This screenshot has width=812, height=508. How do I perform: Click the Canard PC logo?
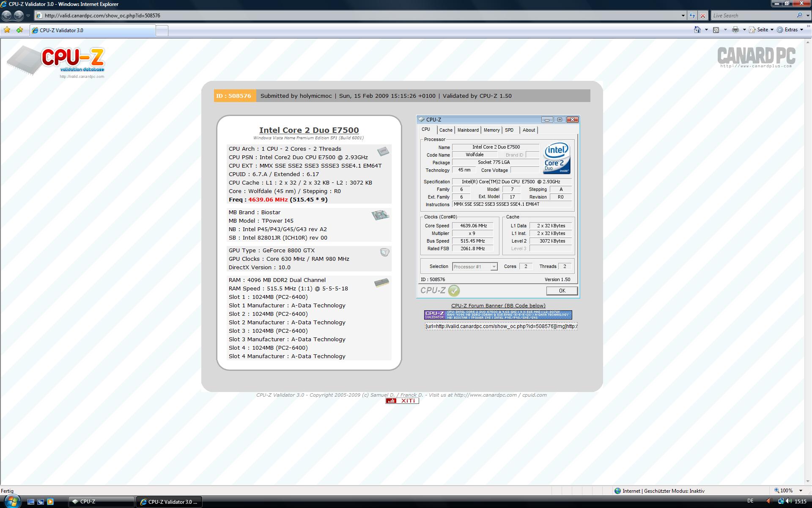[756, 58]
